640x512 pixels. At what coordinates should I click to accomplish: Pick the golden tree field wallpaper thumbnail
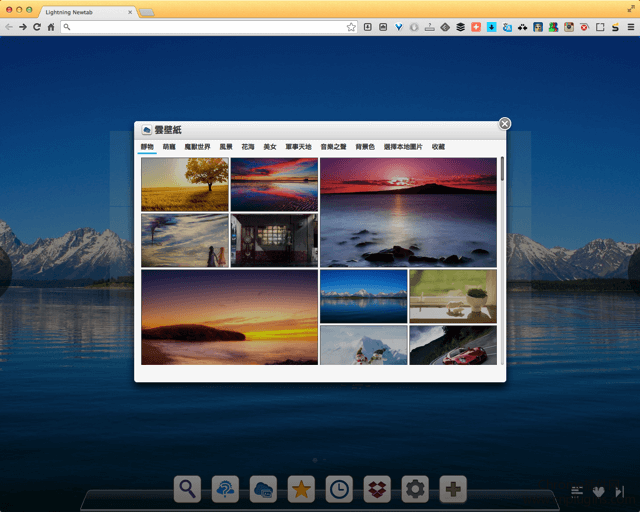click(x=185, y=185)
